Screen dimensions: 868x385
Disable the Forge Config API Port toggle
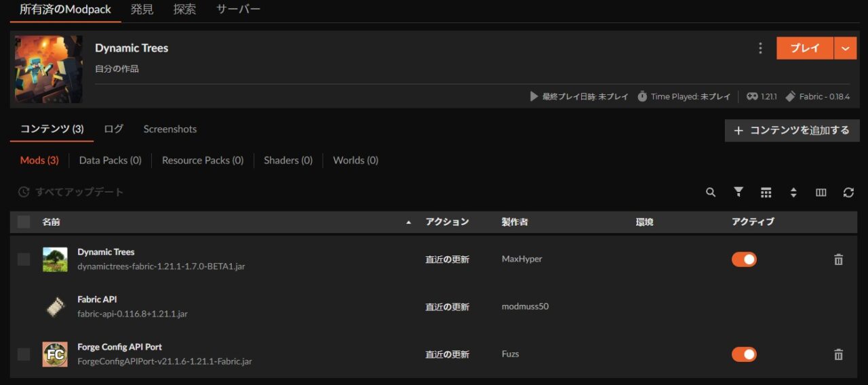click(x=744, y=354)
